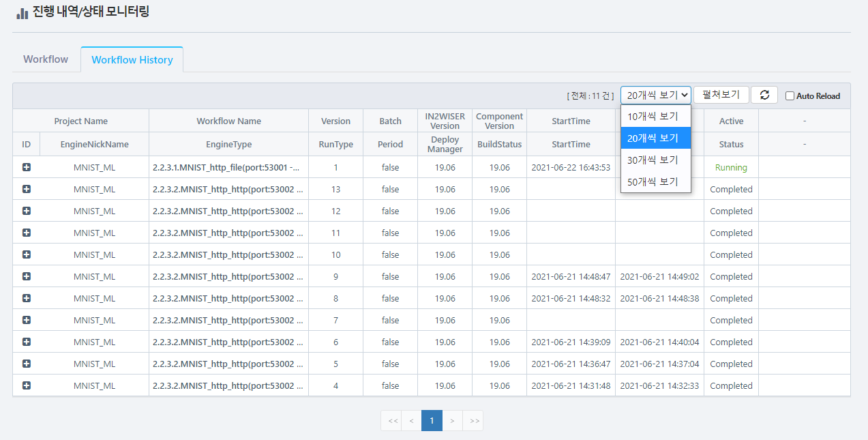Image resolution: width=868 pixels, height=440 pixels.
Task: Expand the version 1 row plus icon
Action: 27,167
